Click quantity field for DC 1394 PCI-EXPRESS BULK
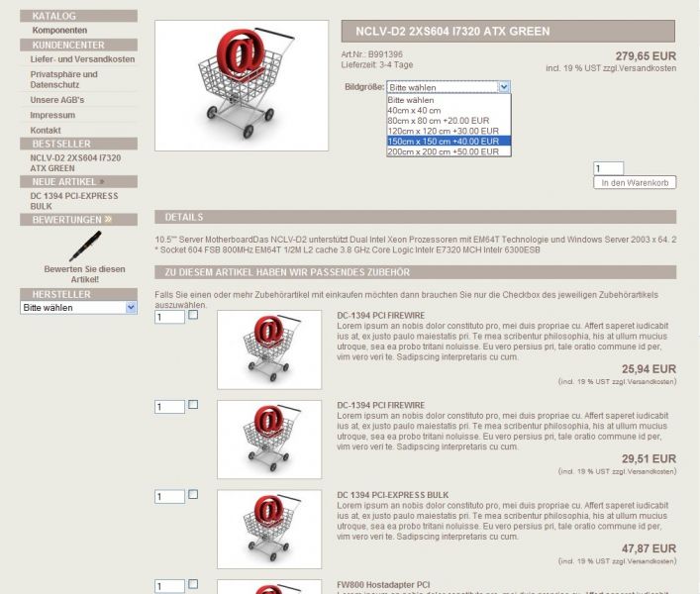Image resolution: width=700 pixels, height=594 pixels. (x=169, y=496)
